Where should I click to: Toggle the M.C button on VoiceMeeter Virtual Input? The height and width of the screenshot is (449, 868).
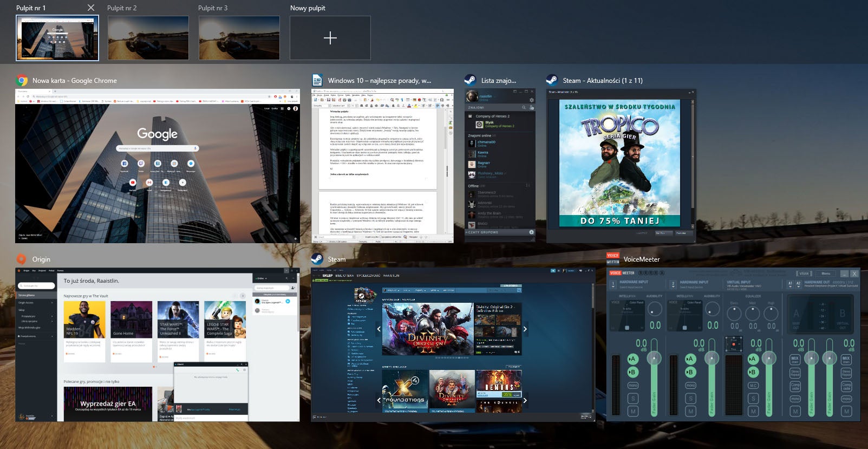click(753, 386)
